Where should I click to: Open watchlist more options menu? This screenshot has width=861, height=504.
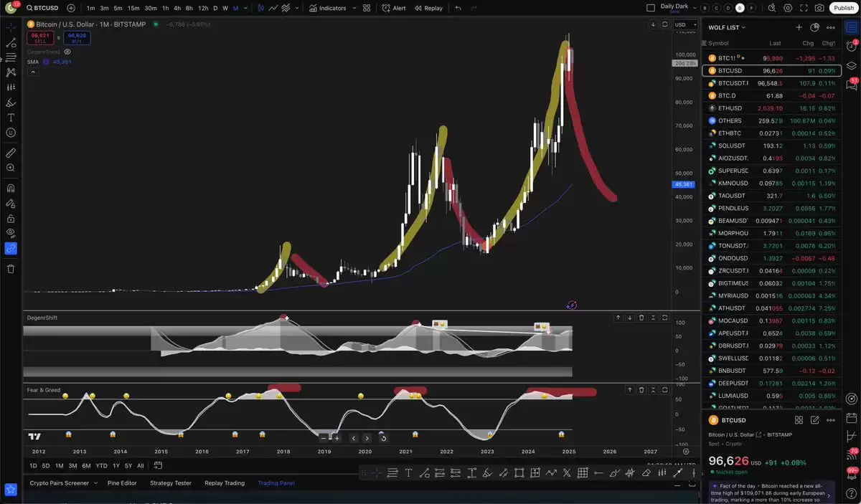[x=831, y=27]
